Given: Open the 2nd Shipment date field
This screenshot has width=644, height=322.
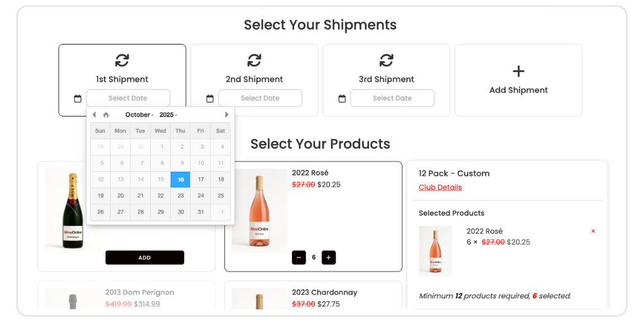Looking at the screenshot, I should pos(260,98).
